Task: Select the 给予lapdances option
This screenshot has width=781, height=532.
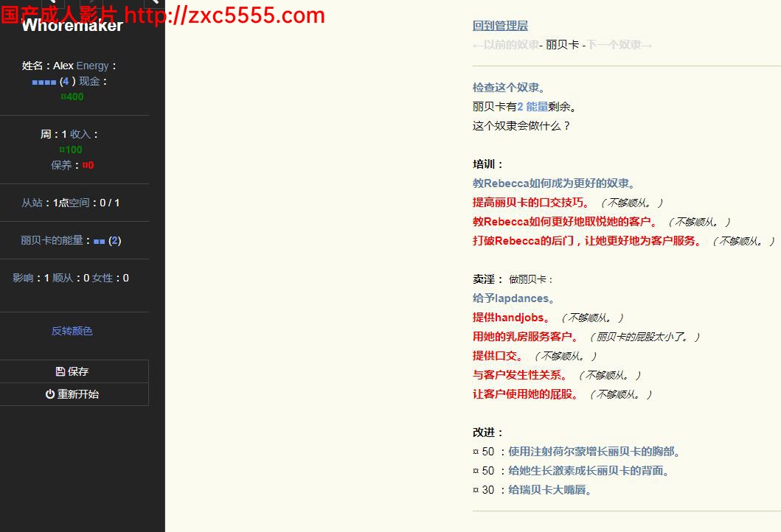Action: point(513,298)
